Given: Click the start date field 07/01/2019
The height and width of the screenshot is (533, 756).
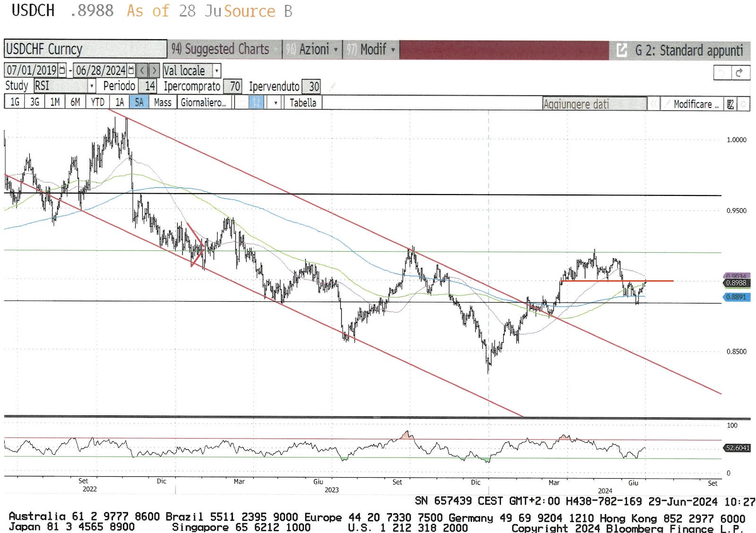Looking at the screenshot, I should pyautogui.click(x=32, y=70).
